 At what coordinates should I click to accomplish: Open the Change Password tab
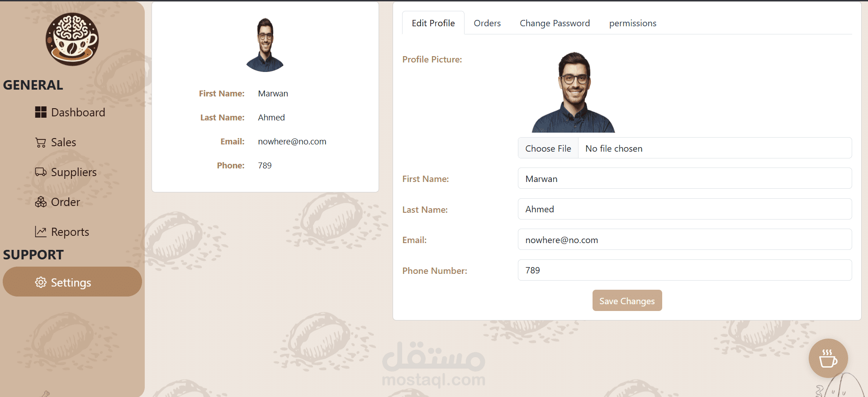[x=555, y=23]
